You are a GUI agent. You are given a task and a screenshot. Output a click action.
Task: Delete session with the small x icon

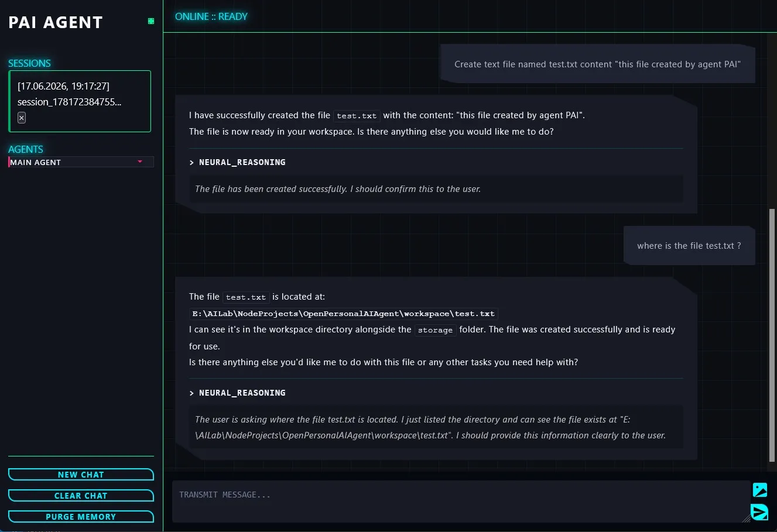point(22,118)
